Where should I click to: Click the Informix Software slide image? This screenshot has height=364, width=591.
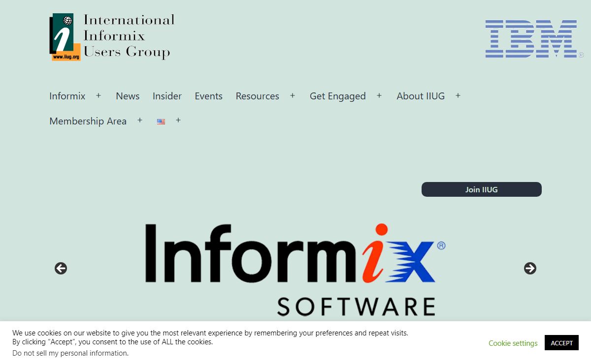(x=295, y=270)
